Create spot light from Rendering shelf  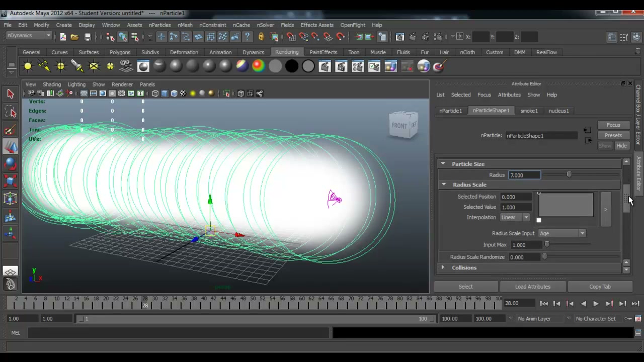tap(77, 66)
